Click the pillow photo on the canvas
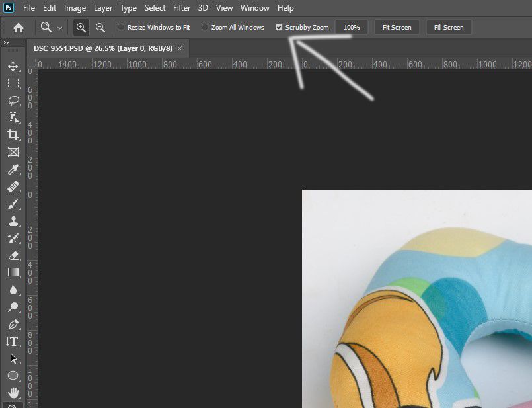This screenshot has height=408, width=532. [x=417, y=299]
